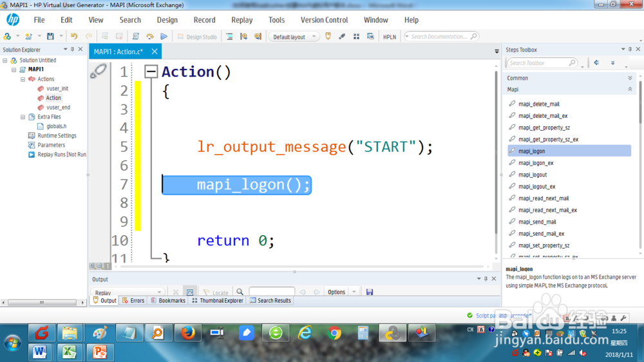Select mapi_logon_ex in the toolbox
The image size is (644, 362).
tap(536, 163)
